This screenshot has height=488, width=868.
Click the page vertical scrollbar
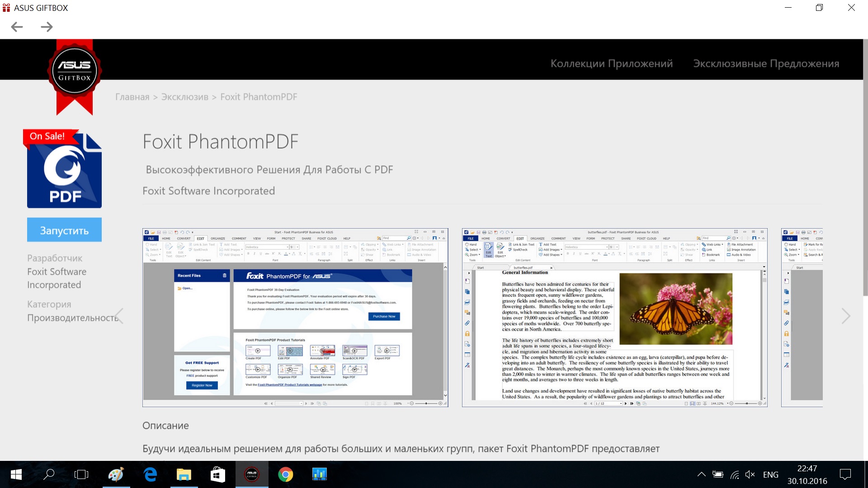tap(865, 167)
